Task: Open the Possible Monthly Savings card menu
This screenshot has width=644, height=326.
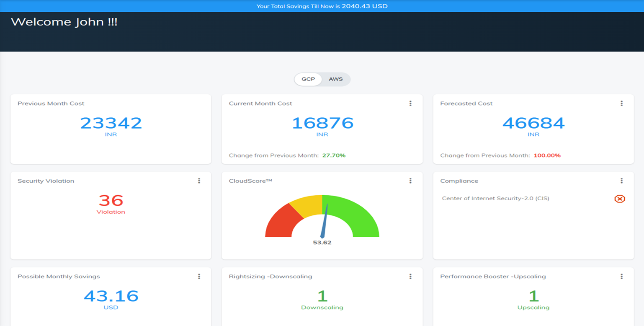Action: [199, 277]
